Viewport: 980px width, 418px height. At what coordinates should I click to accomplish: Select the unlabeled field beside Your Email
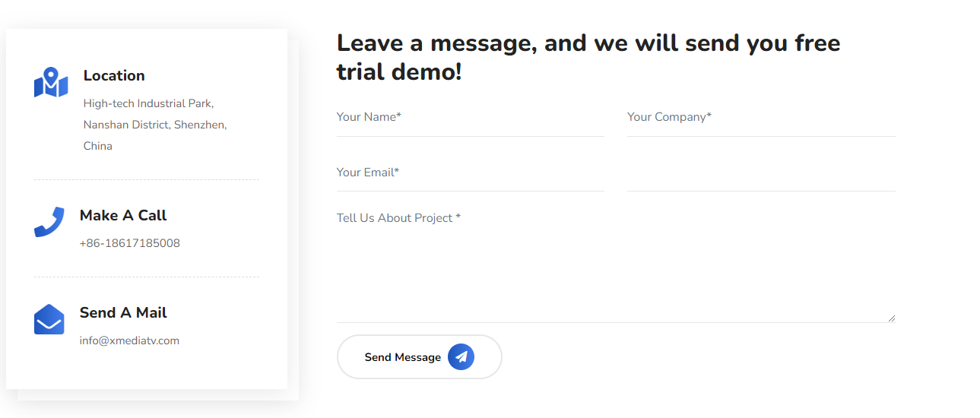coord(761,173)
